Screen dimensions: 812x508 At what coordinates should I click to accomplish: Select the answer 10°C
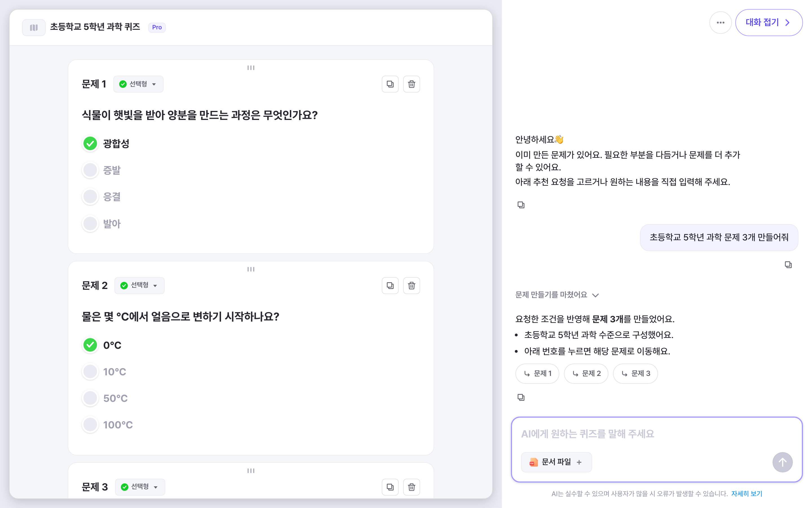[90, 372]
